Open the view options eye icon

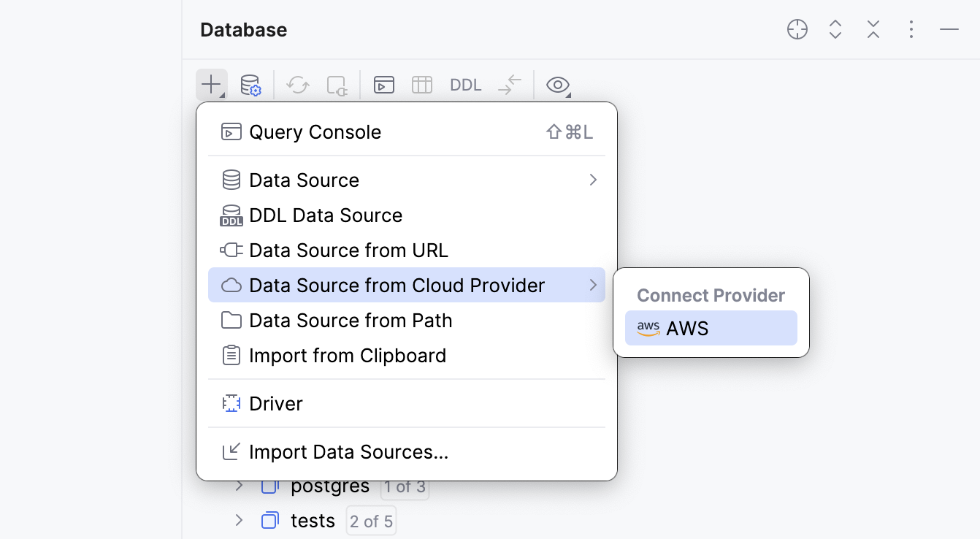tap(558, 85)
